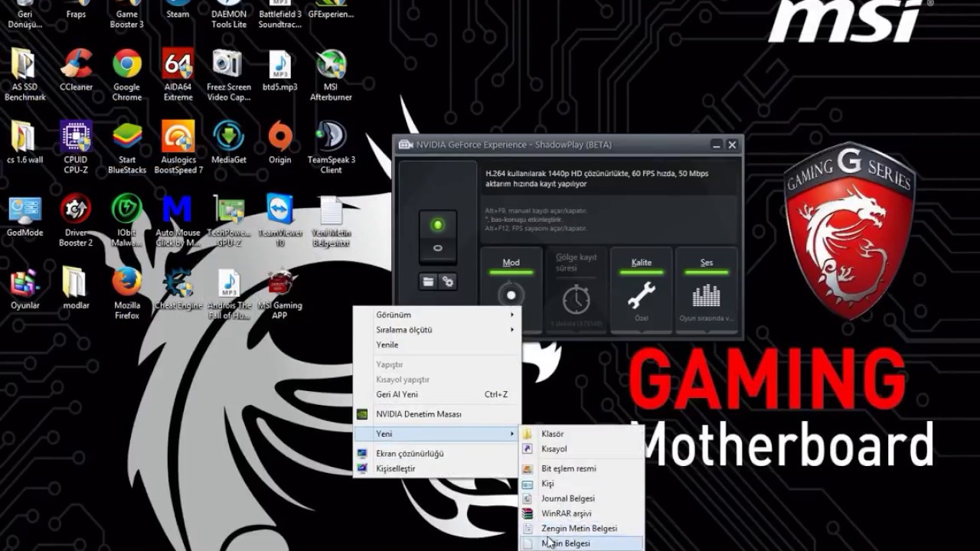This screenshot has width=980, height=551.
Task: Select Game Booster 3 icon
Action: point(127,14)
